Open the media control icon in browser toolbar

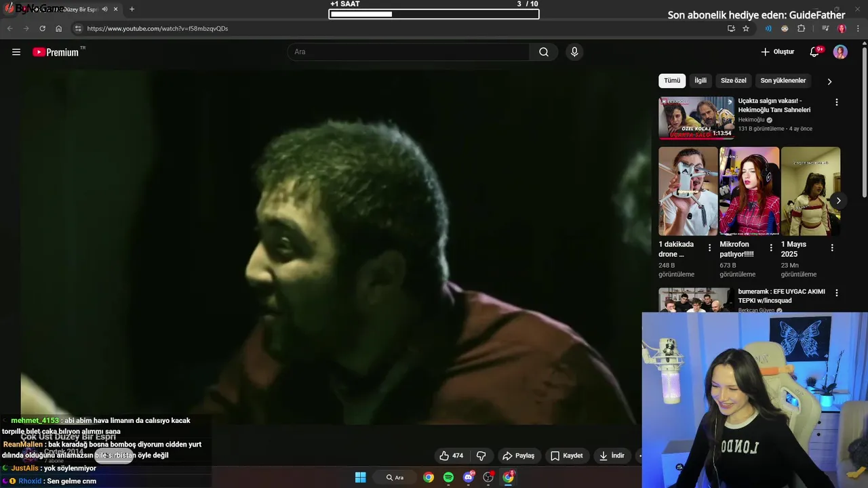point(825,28)
